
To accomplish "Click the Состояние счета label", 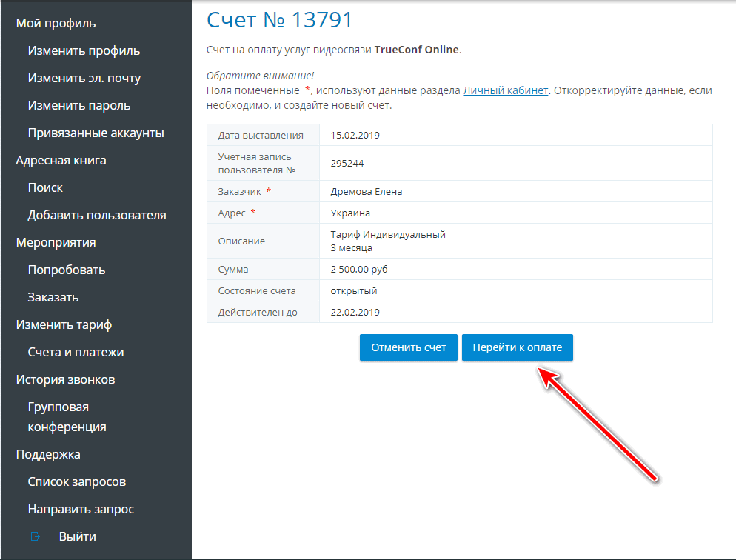I will [257, 291].
